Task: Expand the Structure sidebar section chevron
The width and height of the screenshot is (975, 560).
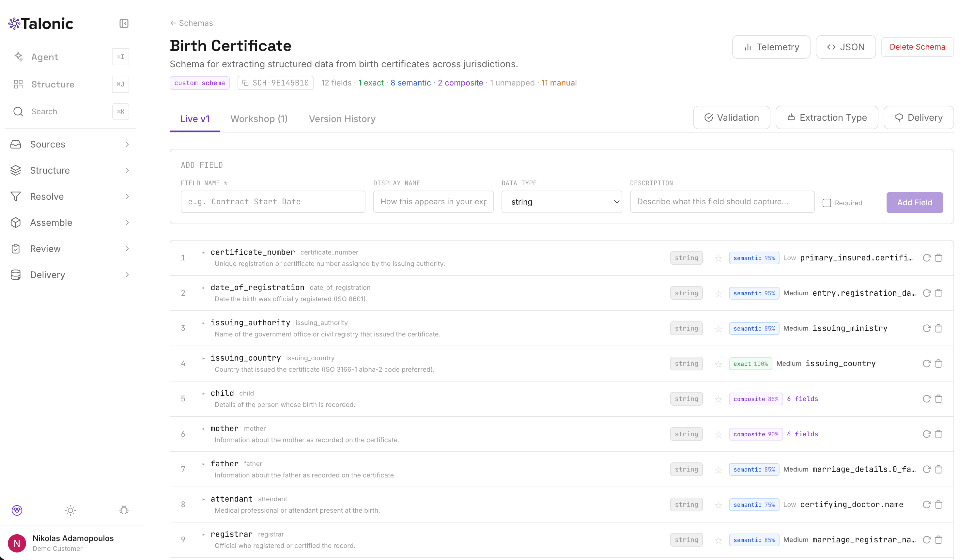Action: click(x=127, y=170)
